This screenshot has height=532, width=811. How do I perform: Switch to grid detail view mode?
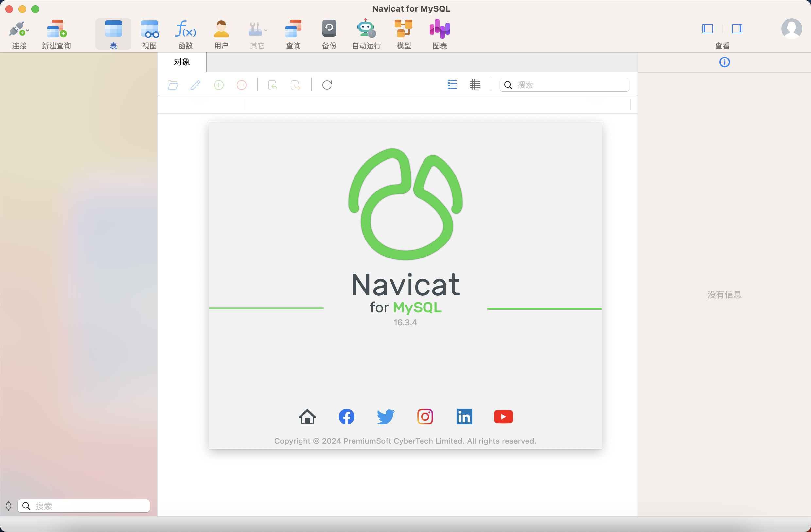475,84
